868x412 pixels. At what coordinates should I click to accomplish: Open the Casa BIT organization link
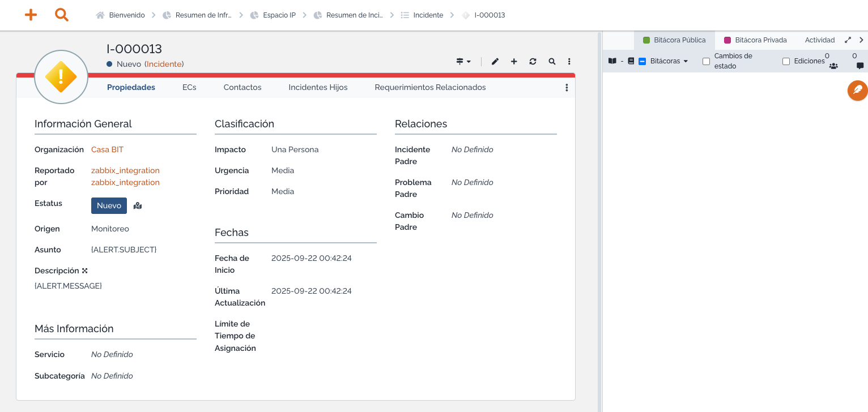(107, 150)
